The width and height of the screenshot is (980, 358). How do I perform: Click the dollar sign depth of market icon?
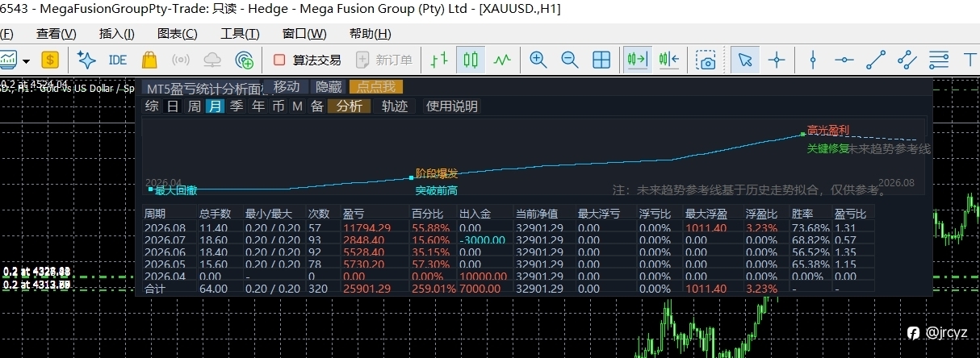[x=50, y=60]
